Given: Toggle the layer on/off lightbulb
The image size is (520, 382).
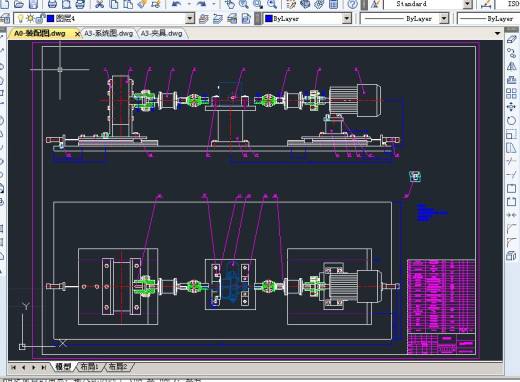Looking at the screenshot, I should (x=21, y=19).
